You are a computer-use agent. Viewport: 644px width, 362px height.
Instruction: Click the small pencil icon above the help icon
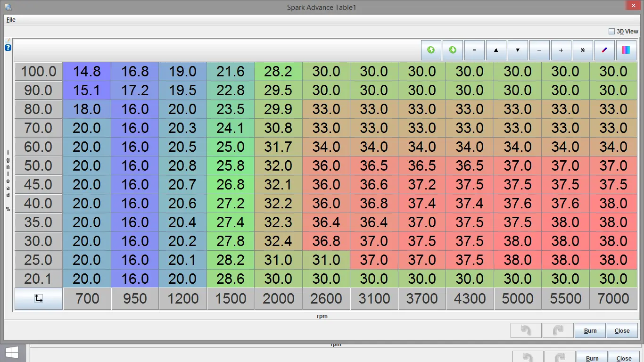[x=8, y=41]
